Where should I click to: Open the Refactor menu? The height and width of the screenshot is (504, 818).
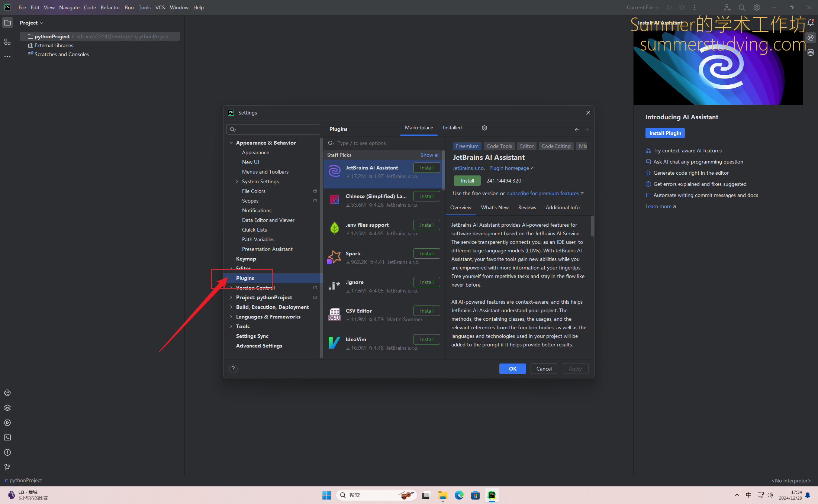click(x=110, y=7)
